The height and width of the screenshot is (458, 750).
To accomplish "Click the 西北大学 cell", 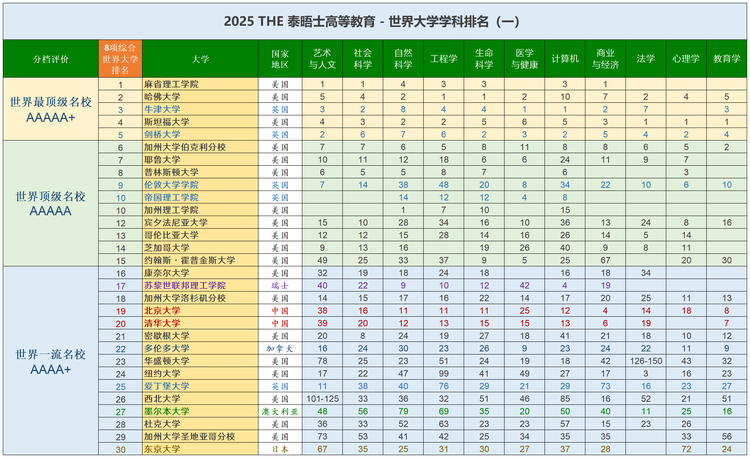I will pos(200,399).
